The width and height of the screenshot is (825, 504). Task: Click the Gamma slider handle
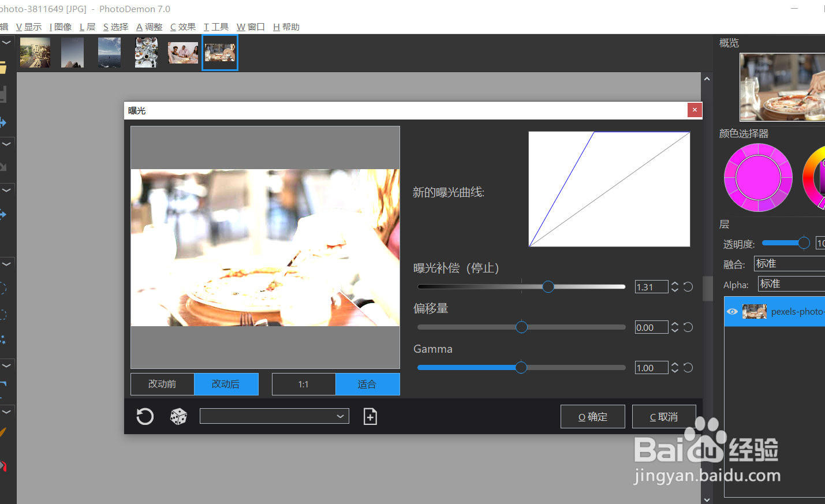[x=521, y=368]
